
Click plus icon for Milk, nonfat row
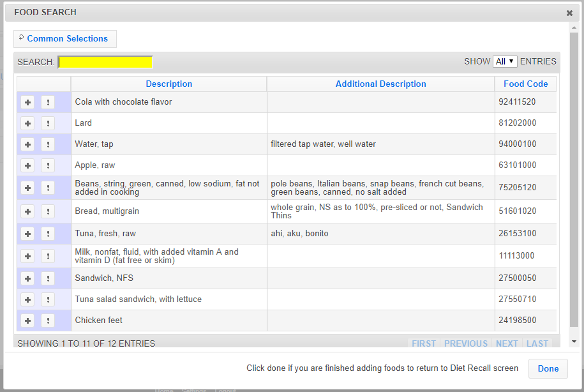click(x=27, y=256)
